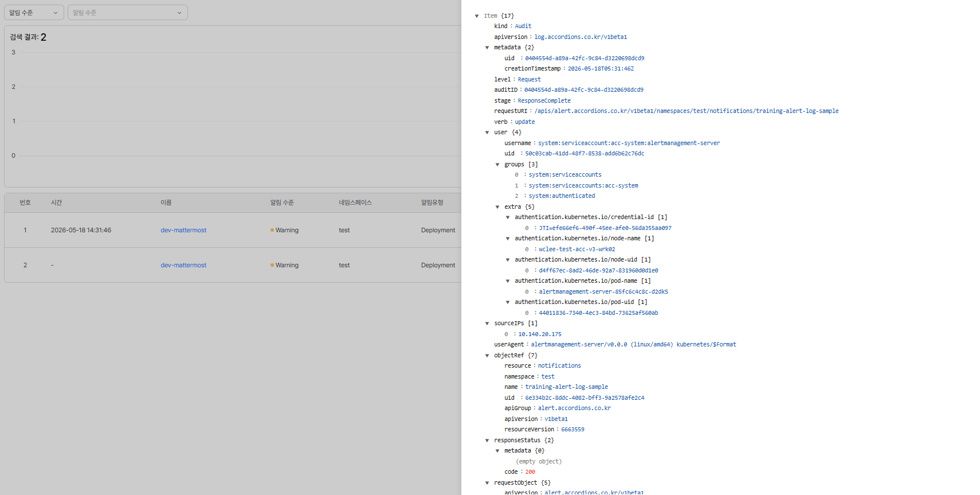Open the first 알림 수준 dropdown
Screen dimensions: 980x495
[34, 13]
